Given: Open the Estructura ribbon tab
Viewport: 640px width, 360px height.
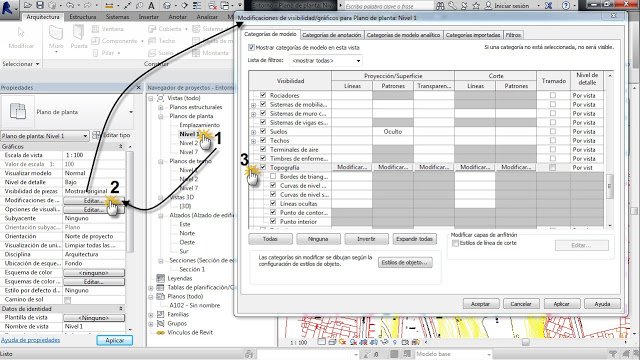Looking at the screenshot, I should (x=82, y=17).
